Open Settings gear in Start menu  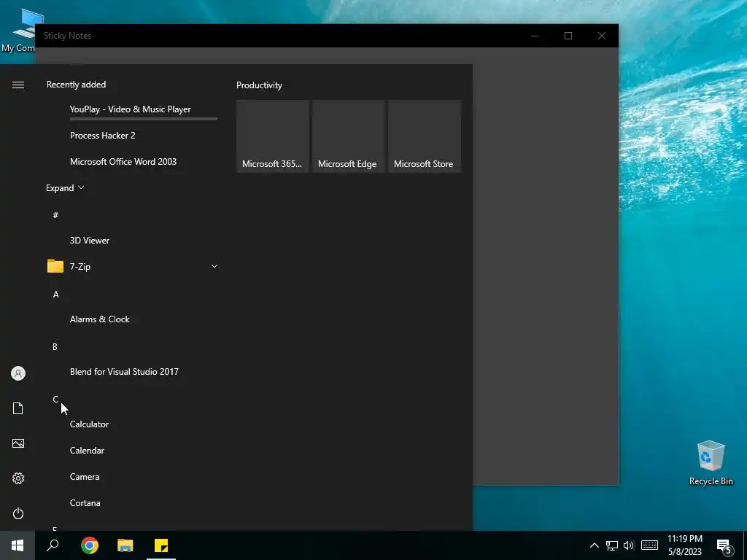[x=18, y=478]
